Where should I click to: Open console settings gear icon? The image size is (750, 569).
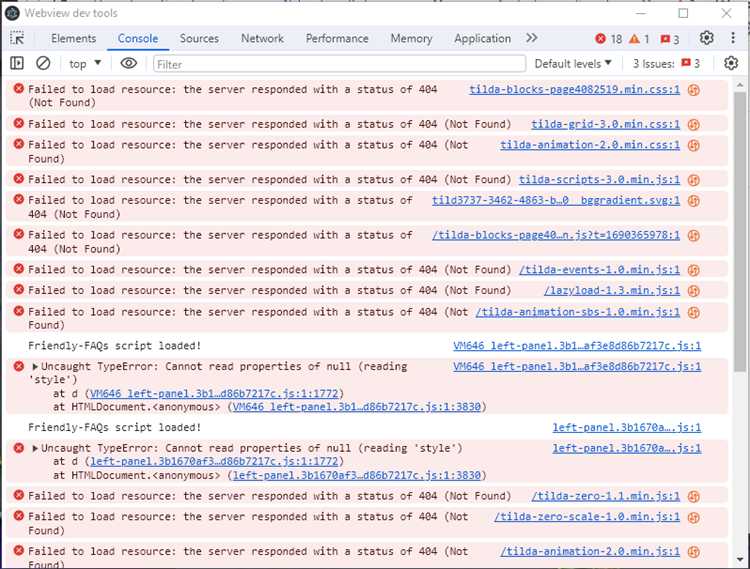click(731, 63)
